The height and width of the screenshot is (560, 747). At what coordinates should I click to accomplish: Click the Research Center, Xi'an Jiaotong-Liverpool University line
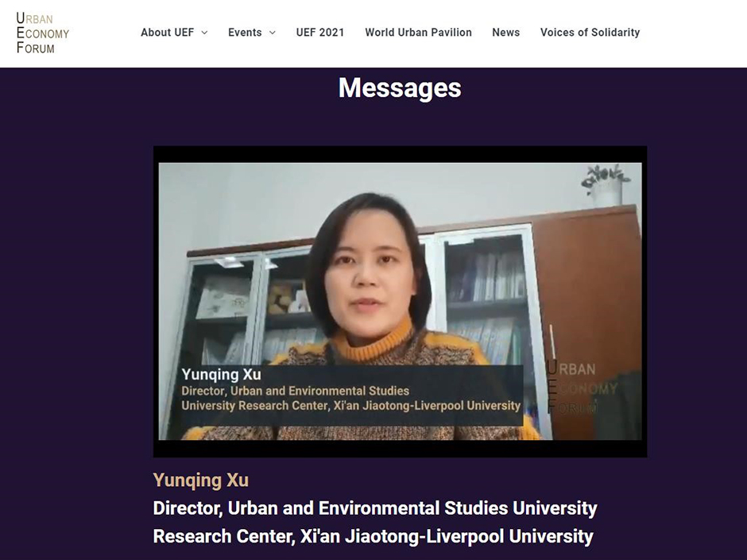[x=373, y=536]
